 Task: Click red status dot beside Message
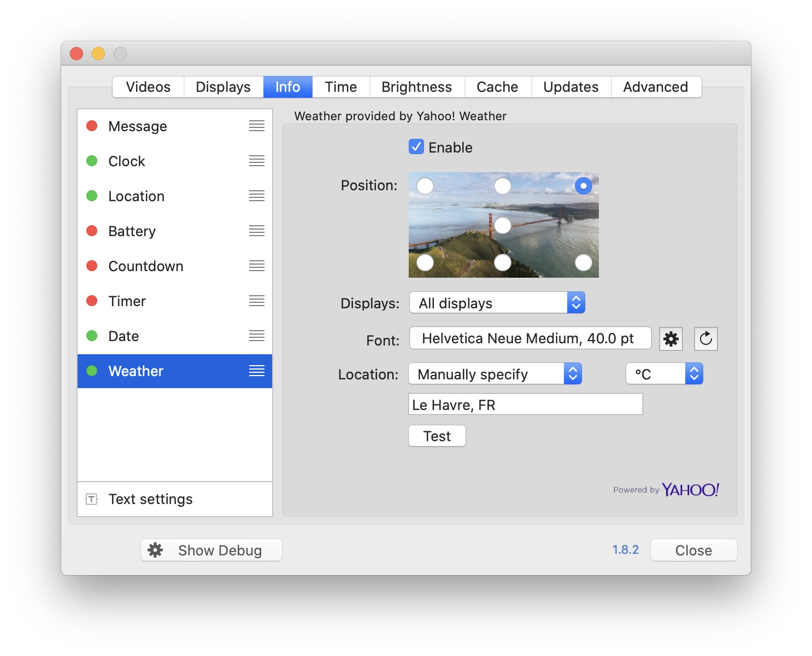pos(92,126)
